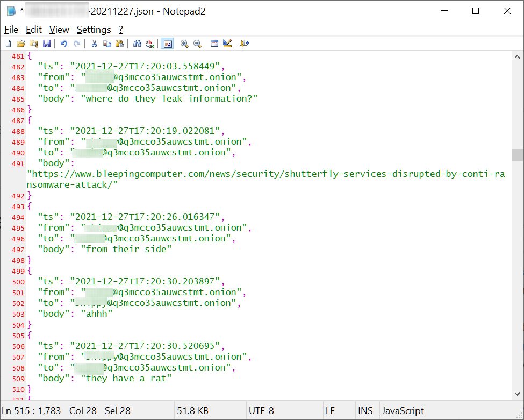Click line number 481 in the margin

(18, 56)
